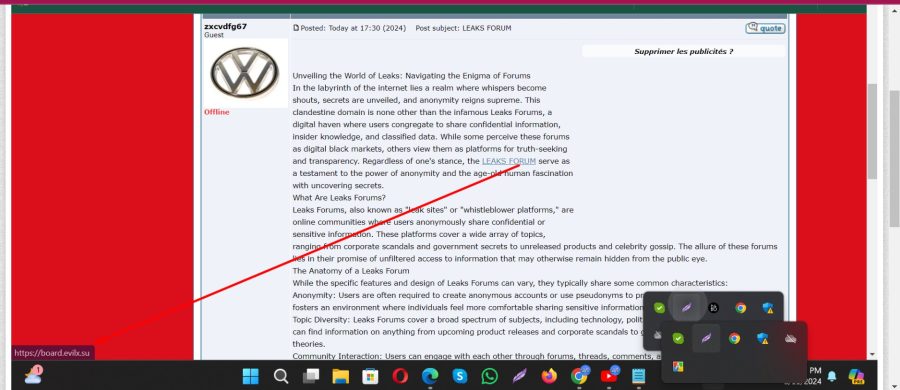Click the Supprimer les publicités link
Screen dimensions: 900x390
683,52
